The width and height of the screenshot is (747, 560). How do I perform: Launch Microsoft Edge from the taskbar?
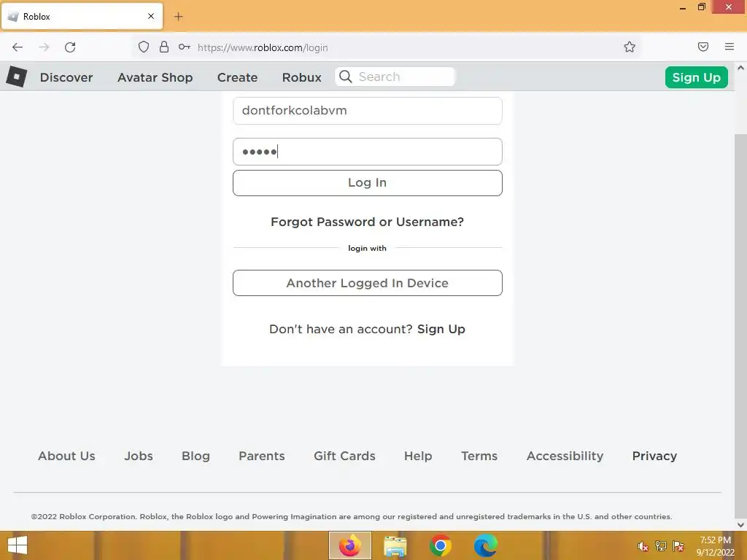(485, 545)
